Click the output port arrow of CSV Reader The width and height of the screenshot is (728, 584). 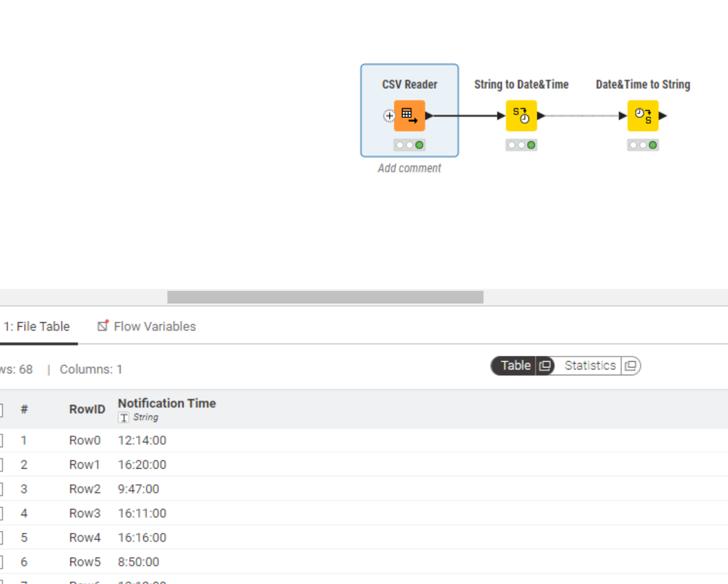point(429,116)
